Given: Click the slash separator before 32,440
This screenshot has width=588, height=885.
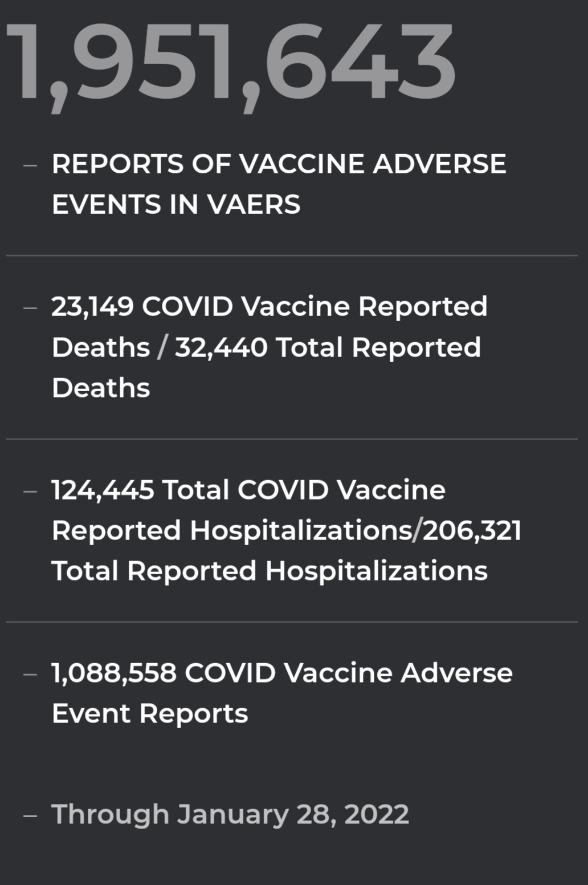Looking at the screenshot, I should click(x=162, y=347).
